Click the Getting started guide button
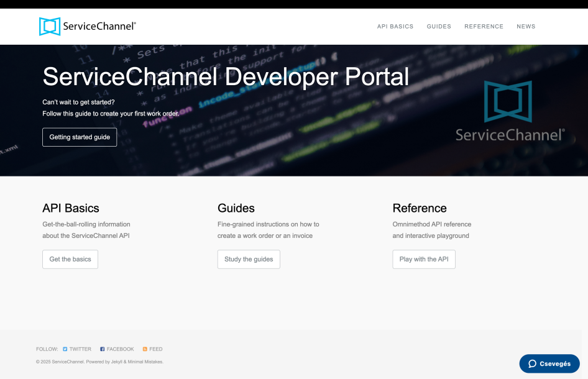 [80, 137]
